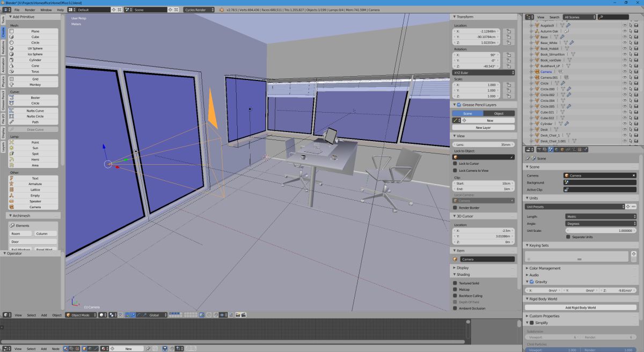This screenshot has height=352, width=644.
Task: Open the XYZ Euler rotation mode dropdown
Action: point(484,72)
